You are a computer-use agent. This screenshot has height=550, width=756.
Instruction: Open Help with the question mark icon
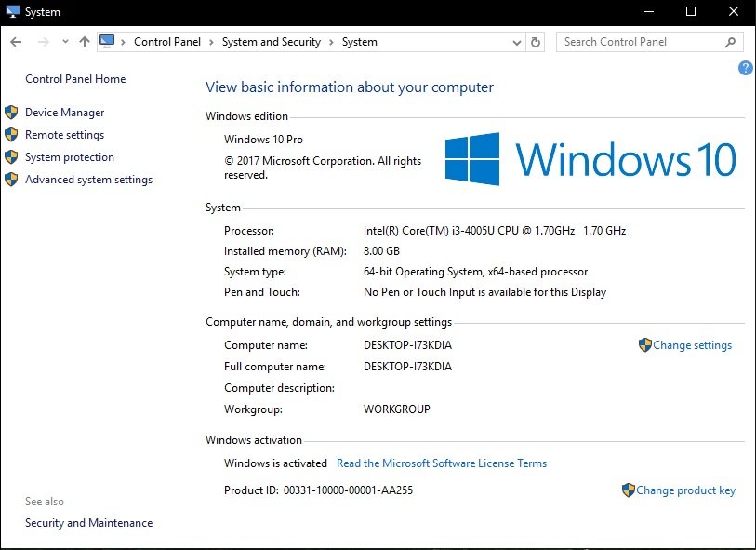746,68
